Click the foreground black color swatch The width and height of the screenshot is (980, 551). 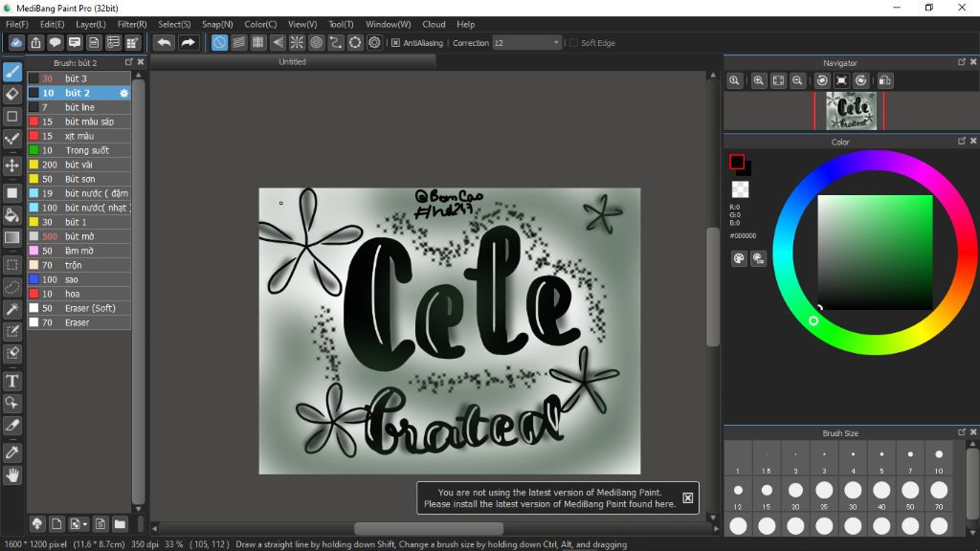coord(737,162)
